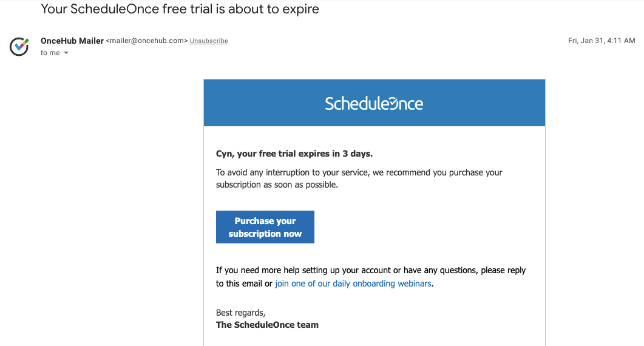
Task: Click the mailer@oncehub.com email address
Action: pos(147,41)
